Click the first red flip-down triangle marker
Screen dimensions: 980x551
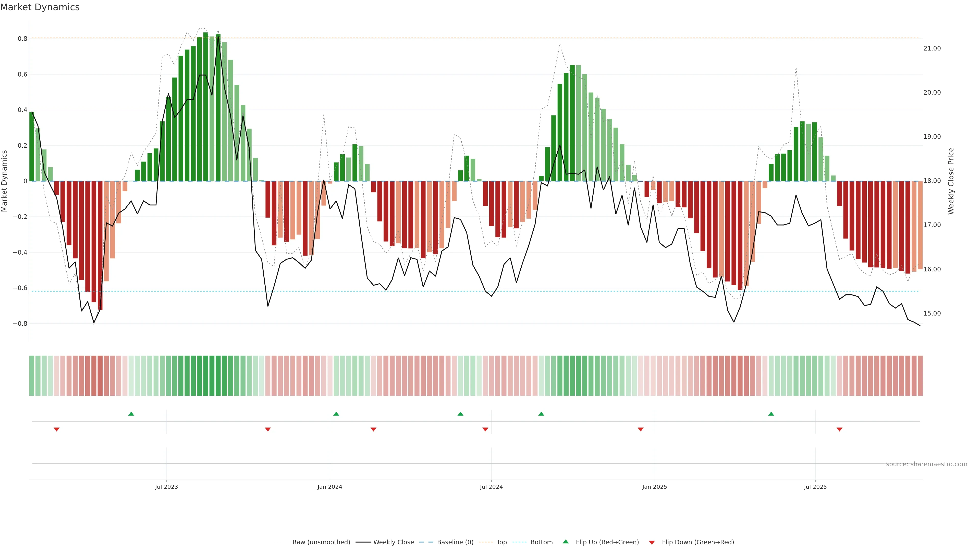point(57,429)
